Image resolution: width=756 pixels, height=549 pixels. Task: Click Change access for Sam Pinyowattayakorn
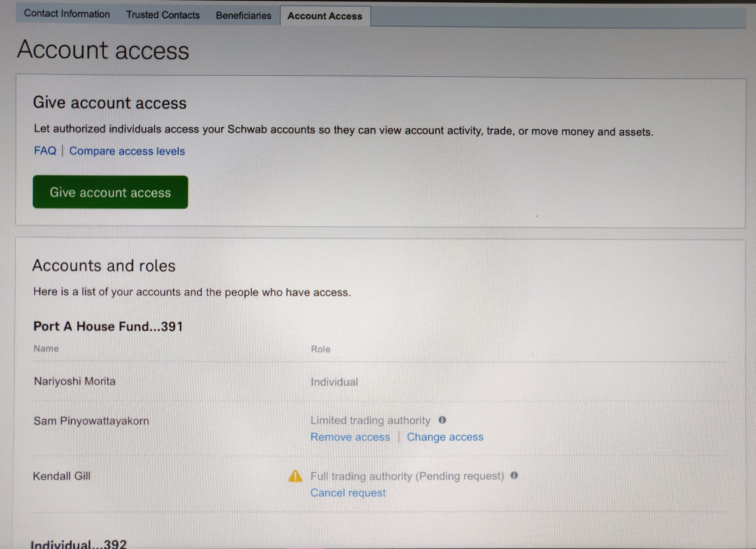pos(445,437)
